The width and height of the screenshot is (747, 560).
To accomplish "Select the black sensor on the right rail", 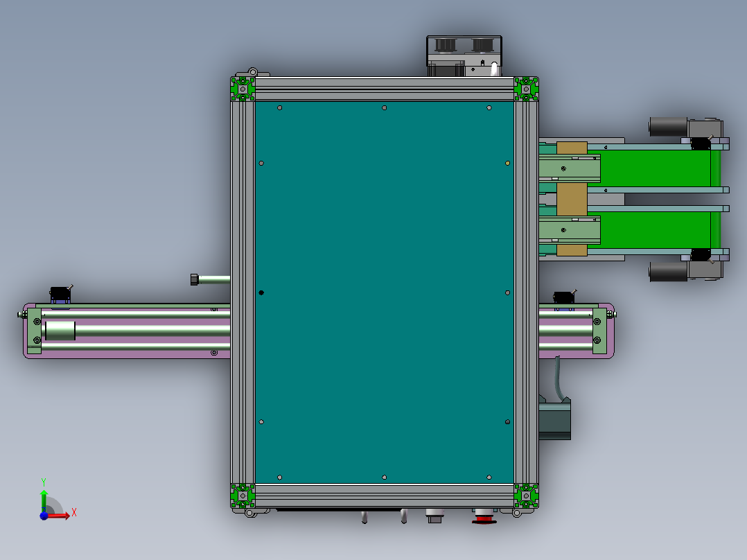I will coord(564,297).
